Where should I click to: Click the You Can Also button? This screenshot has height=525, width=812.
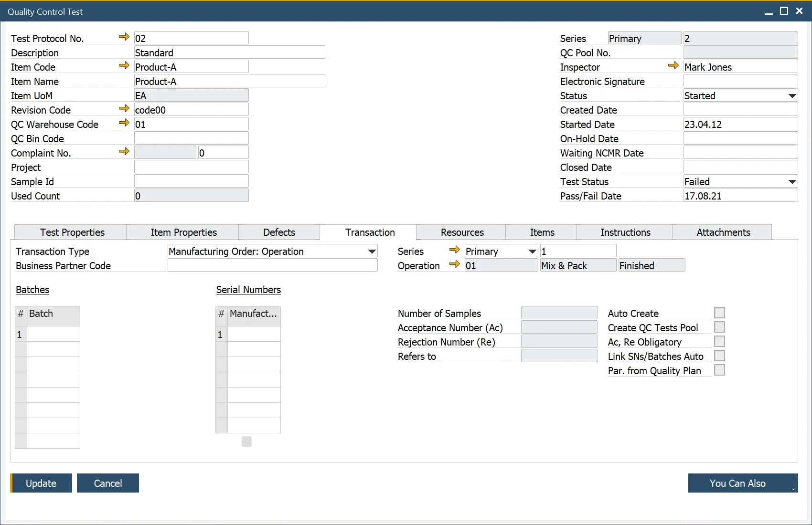point(742,483)
